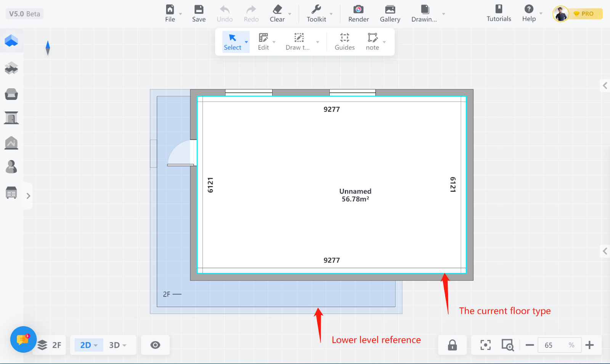The image size is (610, 364).
Task: Open the Gallery
Action: (390, 14)
